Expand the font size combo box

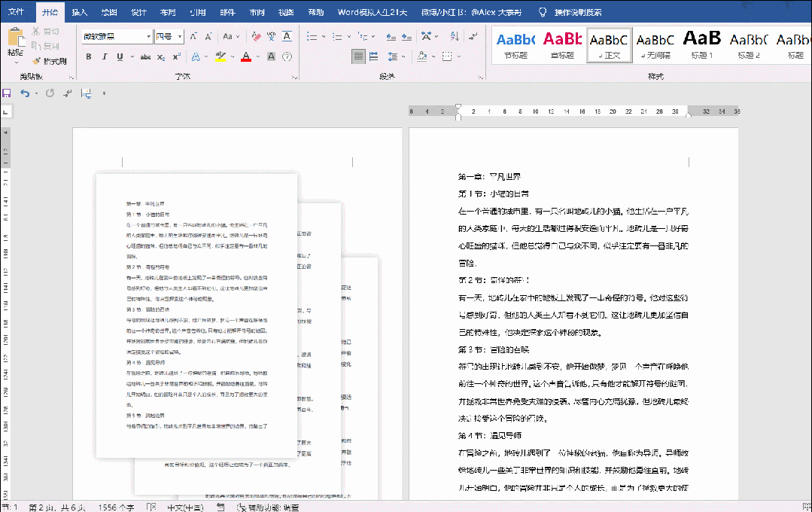coord(180,35)
